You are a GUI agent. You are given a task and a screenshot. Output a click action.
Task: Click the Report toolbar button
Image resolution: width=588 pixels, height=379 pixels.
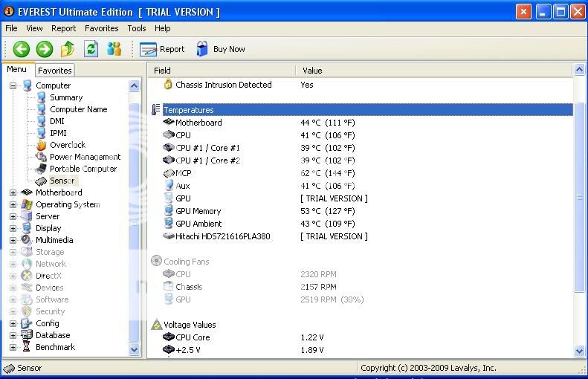162,49
